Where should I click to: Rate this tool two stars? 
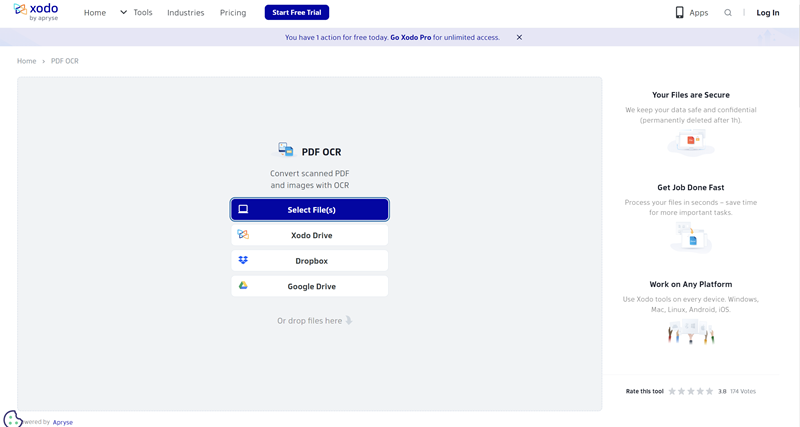point(681,391)
